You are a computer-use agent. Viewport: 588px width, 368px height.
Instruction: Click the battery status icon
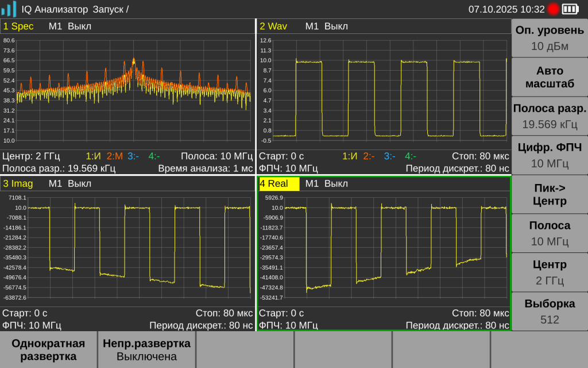[x=570, y=9]
